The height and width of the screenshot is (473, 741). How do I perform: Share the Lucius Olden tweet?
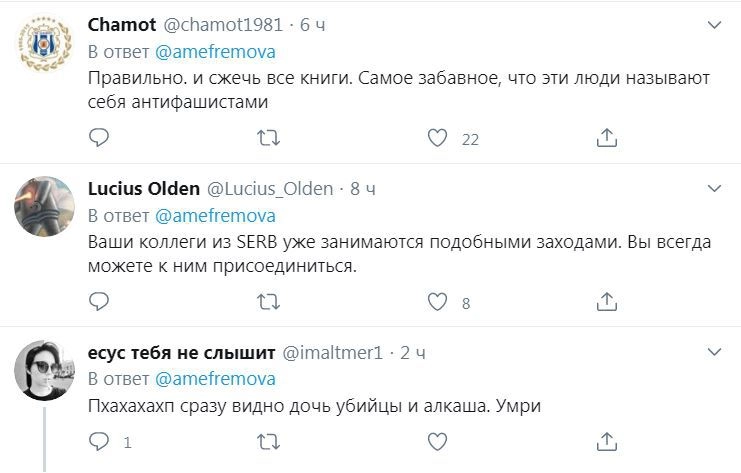tap(606, 301)
